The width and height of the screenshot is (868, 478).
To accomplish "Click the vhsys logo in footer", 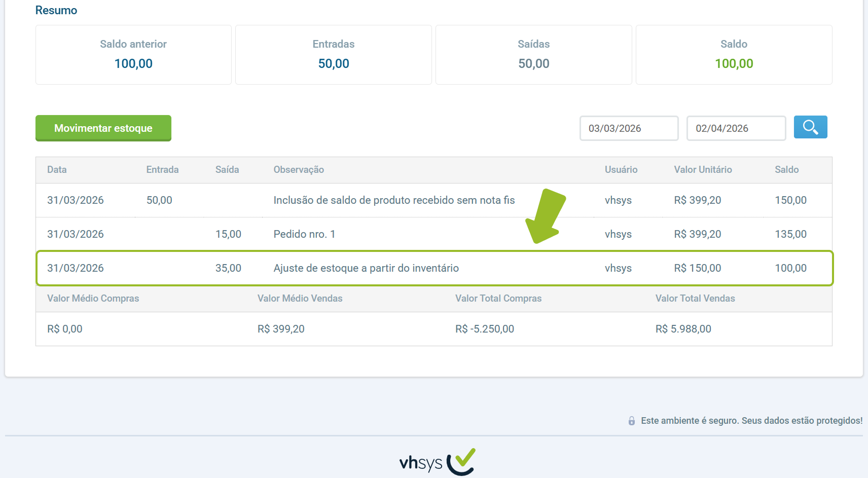I will pyautogui.click(x=437, y=462).
